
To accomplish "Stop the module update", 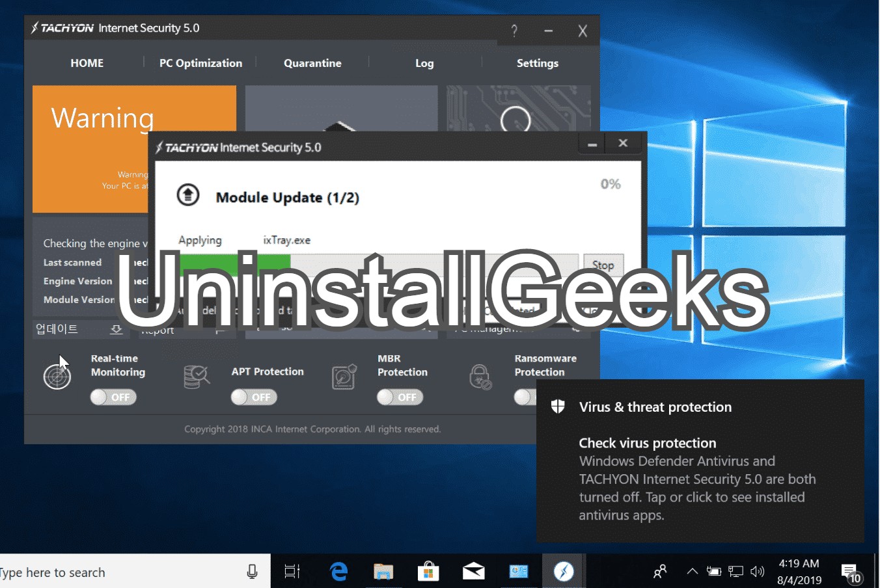I will coord(603,265).
